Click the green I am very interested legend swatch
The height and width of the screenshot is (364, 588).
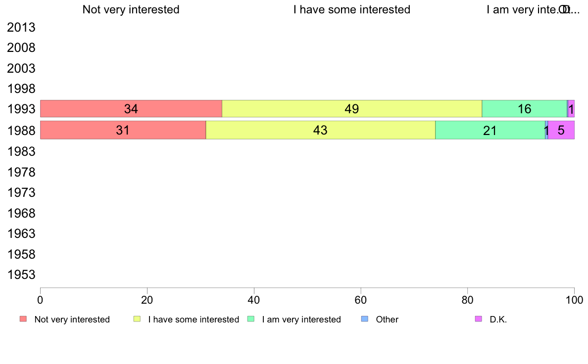pyautogui.click(x=251, y=319)
